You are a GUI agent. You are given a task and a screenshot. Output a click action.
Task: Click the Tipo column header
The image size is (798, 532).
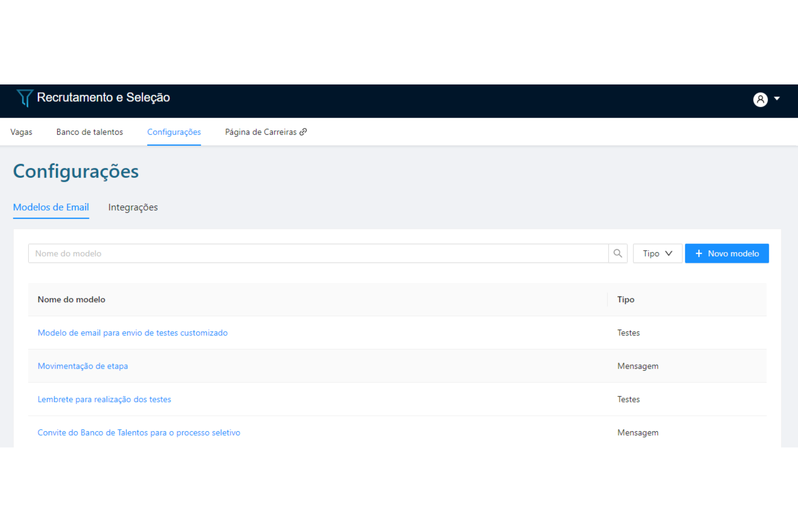(625, 300)
